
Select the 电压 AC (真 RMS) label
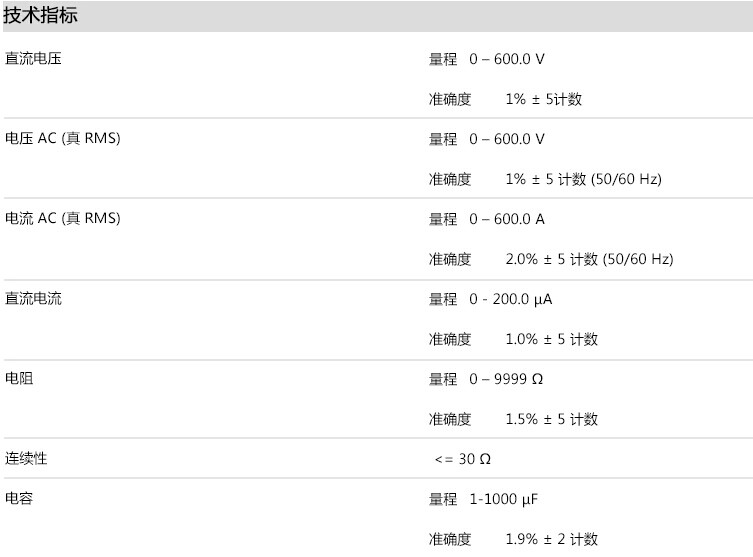pos(62,138)
